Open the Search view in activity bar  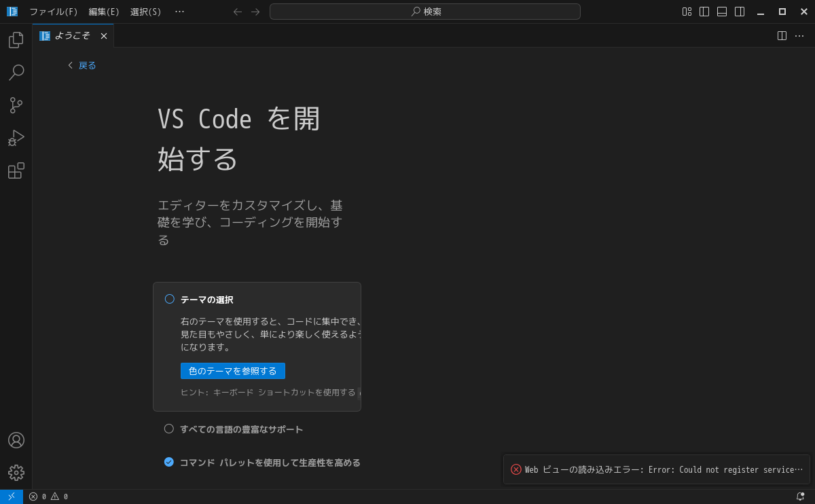pos(16,73)
